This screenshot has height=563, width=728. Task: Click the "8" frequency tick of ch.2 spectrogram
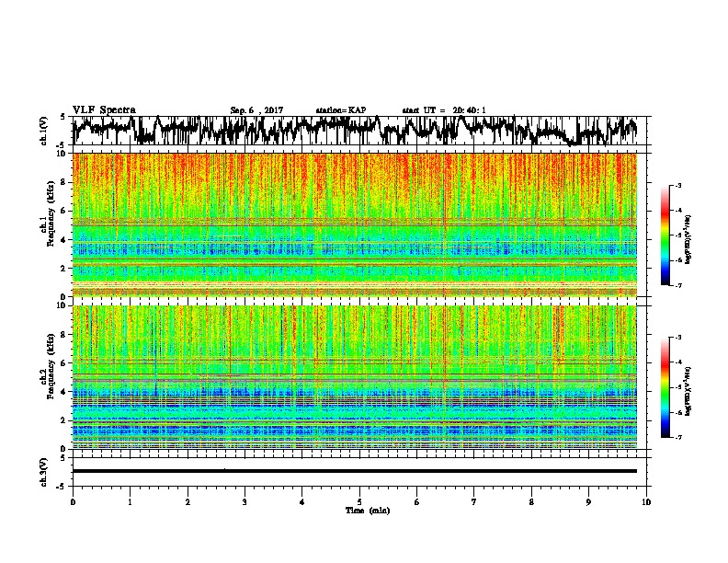63,335
